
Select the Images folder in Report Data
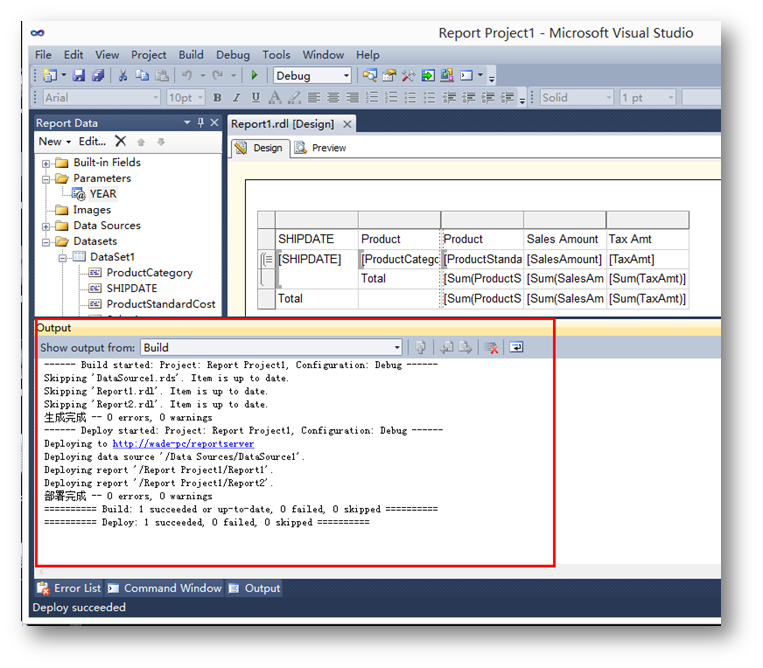(91, 210)
